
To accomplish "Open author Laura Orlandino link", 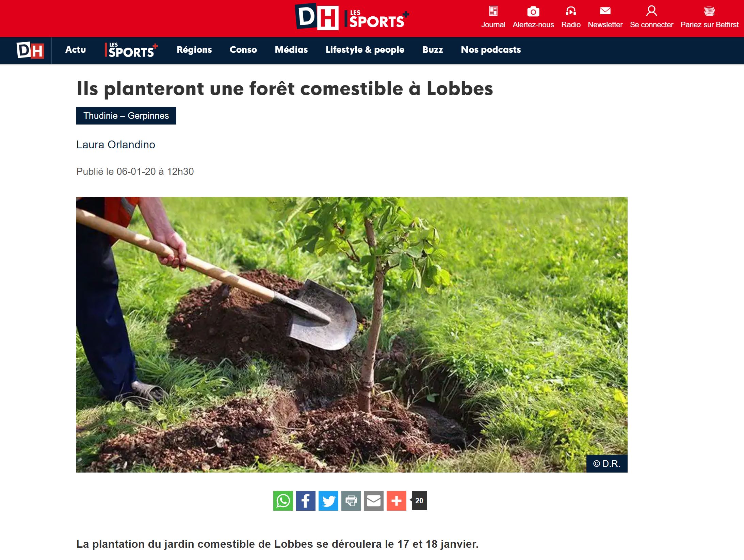I will click(x=116, y=145).
